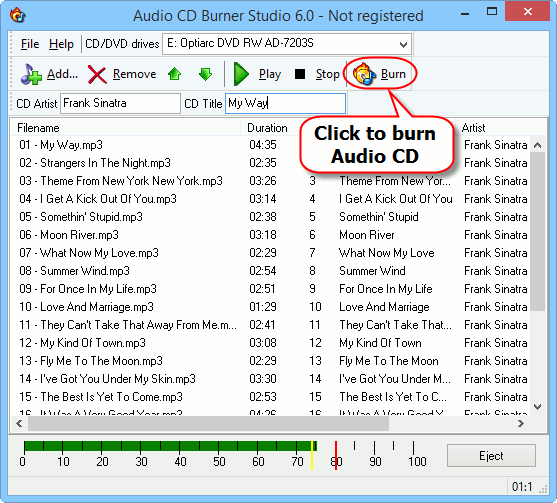The height and width of the screenshot is (503, 557).
Task: Click track number 12 cell
Action: 315,343
